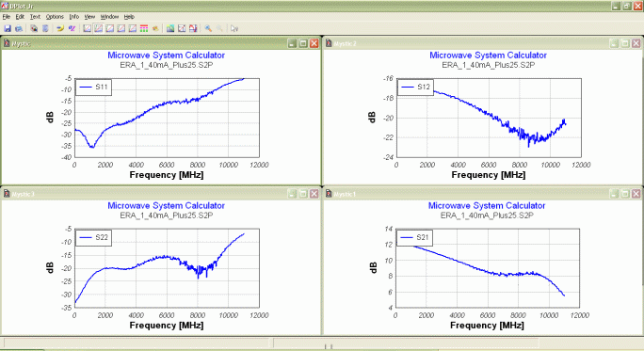Click the dB axis label in the S21 plot
644x351 pixels.
(x=373, y=267)
